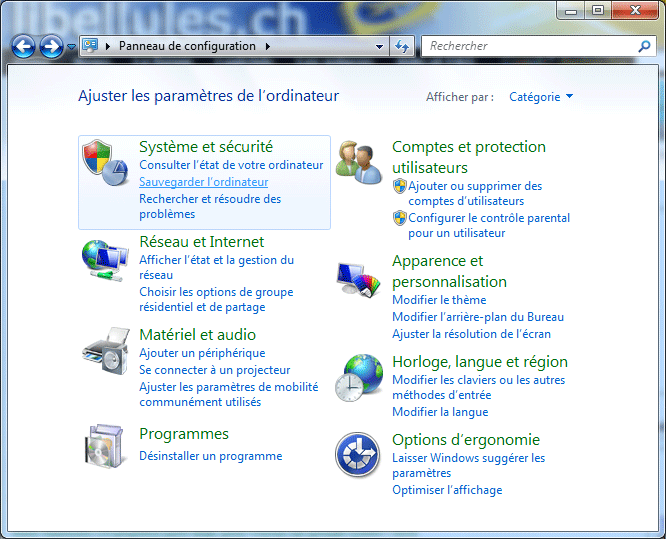Open Apparence et personnalisation category

tap(449, 271)
